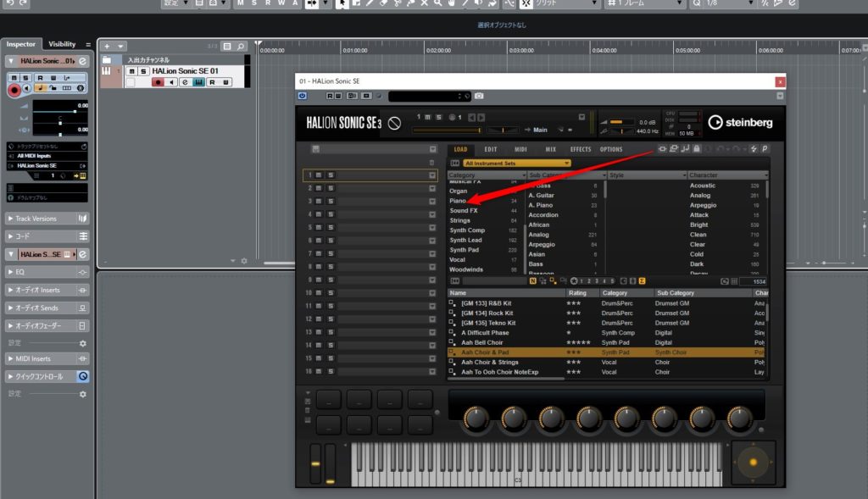Select the Strings category
The width and height of the screenshot is (868, 499).
460,221
